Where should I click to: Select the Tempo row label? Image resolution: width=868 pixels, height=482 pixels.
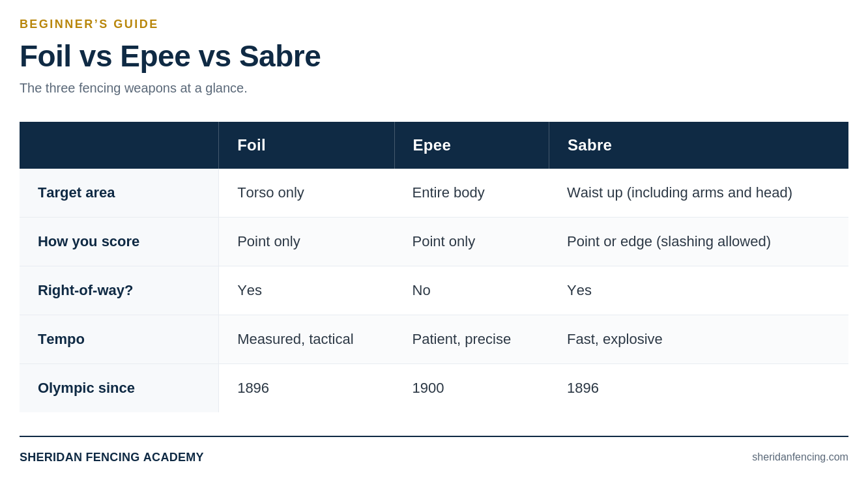pyautogui.click(x=61, y=339)
